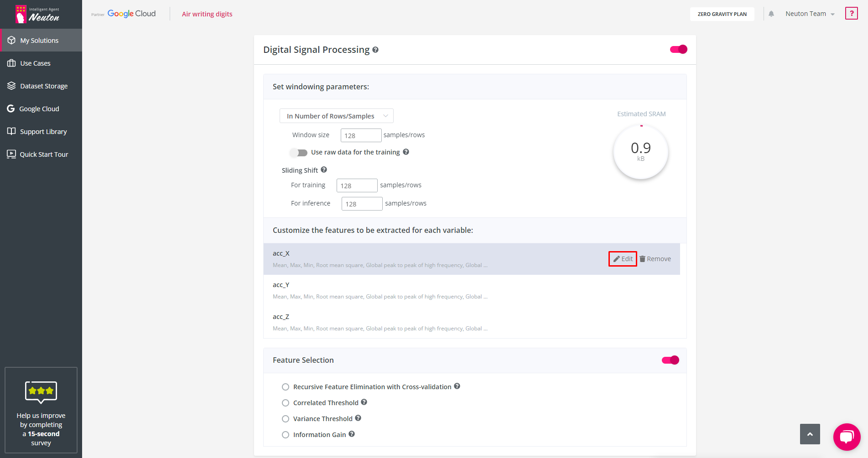Open the Air writing digits solution link

[x=207, y=14]
